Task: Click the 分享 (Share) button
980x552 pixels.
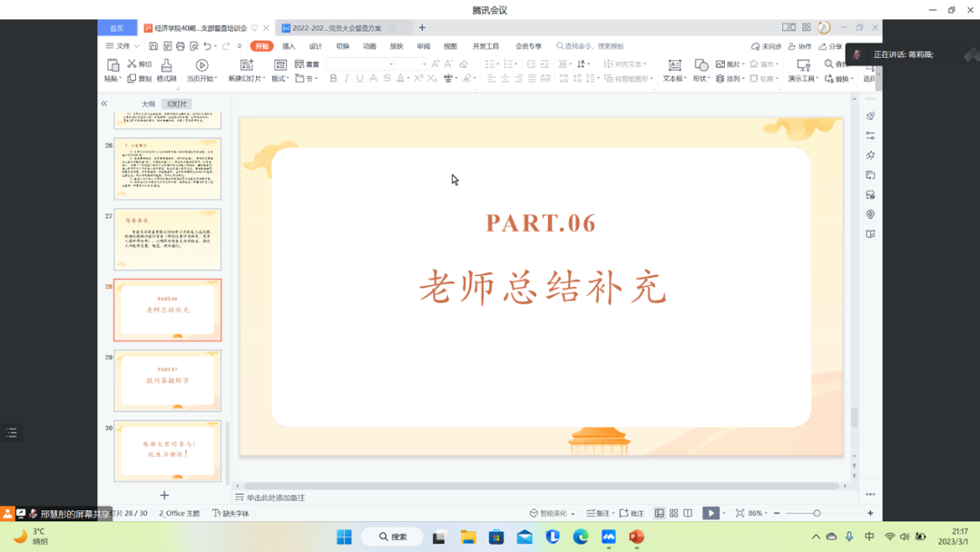Action: click(x=830, y=46)
